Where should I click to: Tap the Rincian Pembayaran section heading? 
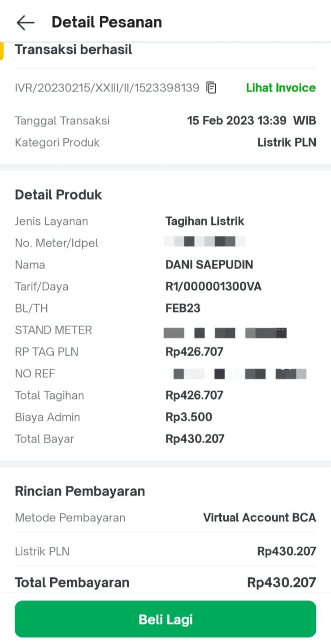pos(80,491)
